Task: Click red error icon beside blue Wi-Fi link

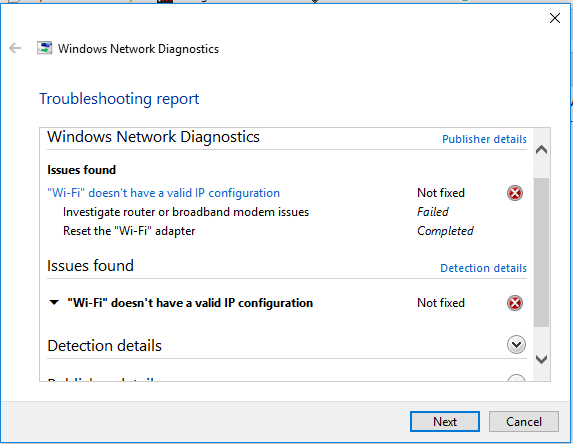Action: click(515, 193)
